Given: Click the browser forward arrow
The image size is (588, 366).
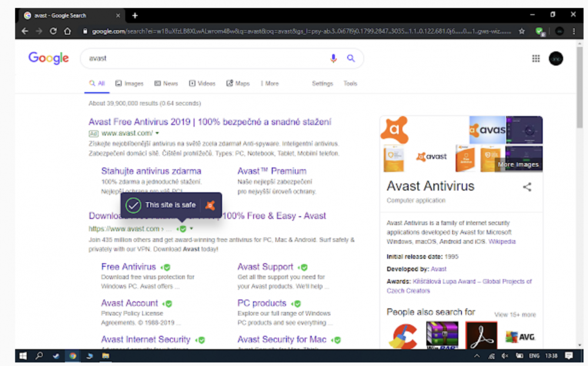Looking at the screenshot, I should point(39,31).
